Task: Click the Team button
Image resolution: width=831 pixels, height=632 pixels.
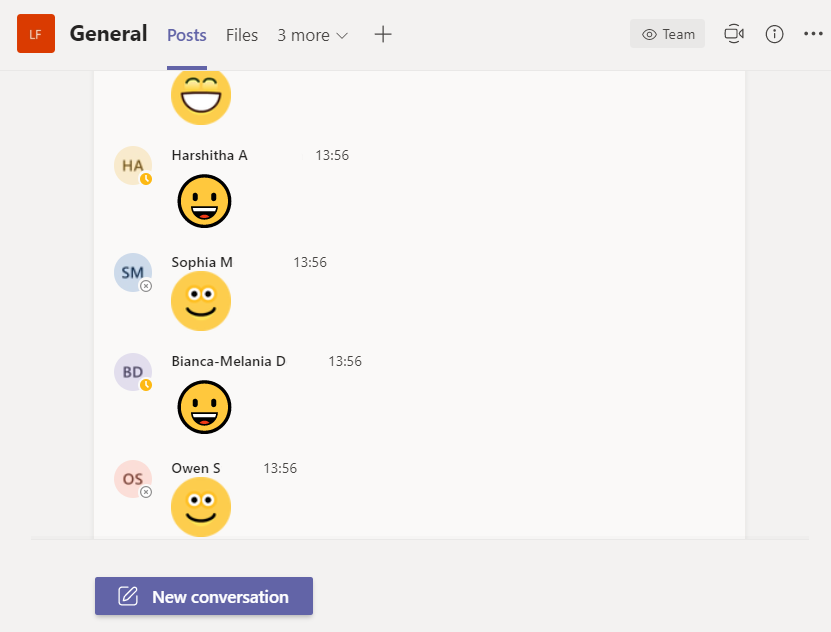Action: tap(667, 33)
